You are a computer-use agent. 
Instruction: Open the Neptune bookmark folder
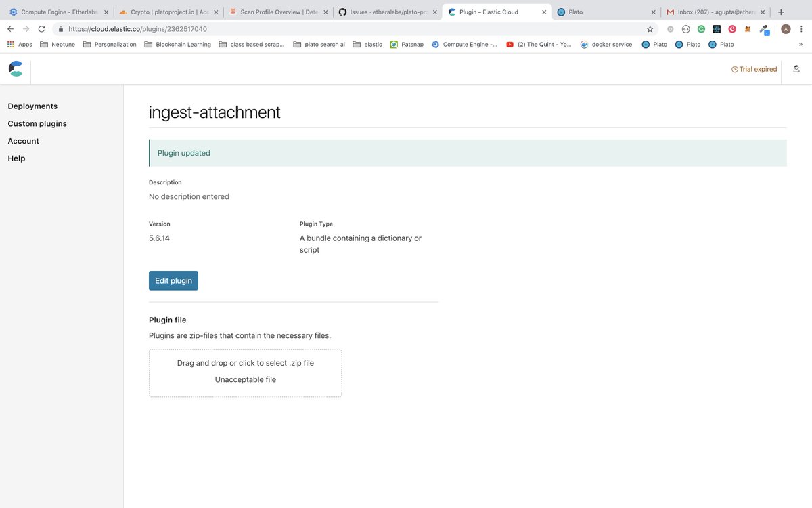pos(58,44)
